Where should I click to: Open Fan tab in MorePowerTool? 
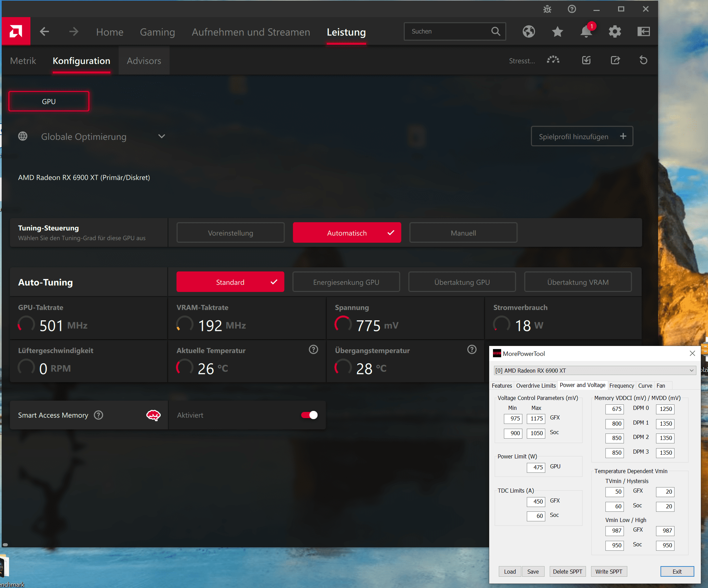pos(661,386)
